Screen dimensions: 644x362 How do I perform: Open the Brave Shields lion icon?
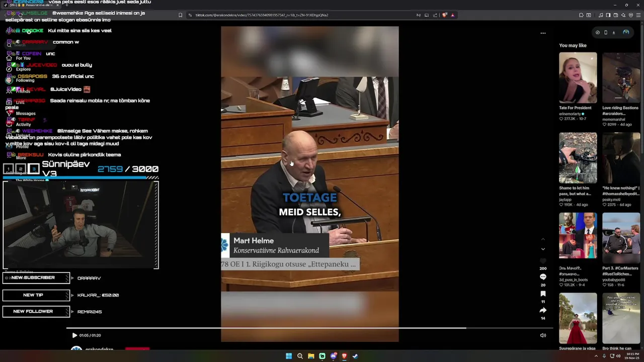[x=445, y=15]
